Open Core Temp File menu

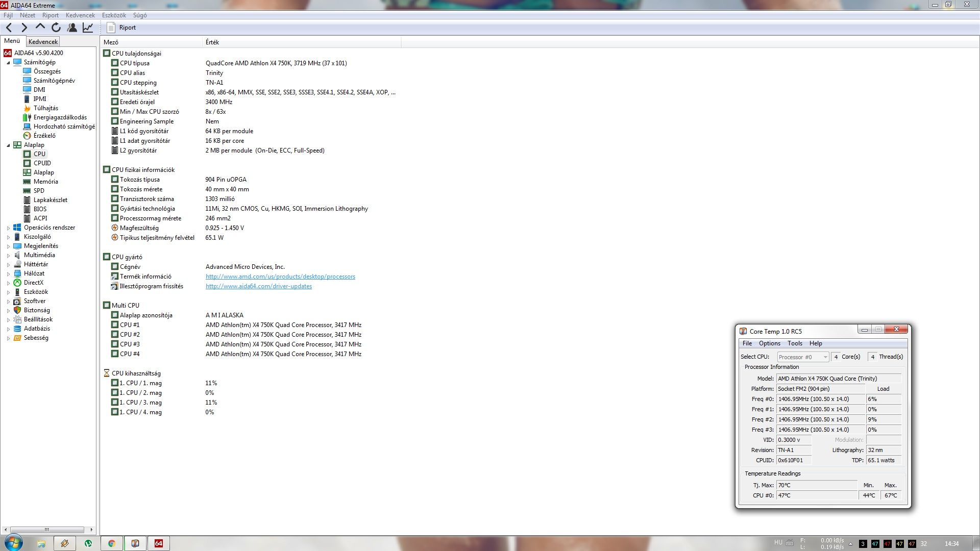pyautogui.click(x=747, y=343)
